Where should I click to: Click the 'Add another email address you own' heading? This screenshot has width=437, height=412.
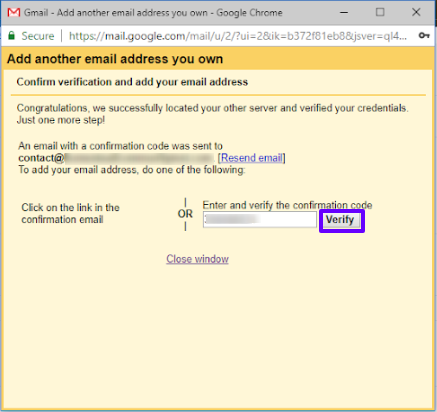(x=115, y=59)
